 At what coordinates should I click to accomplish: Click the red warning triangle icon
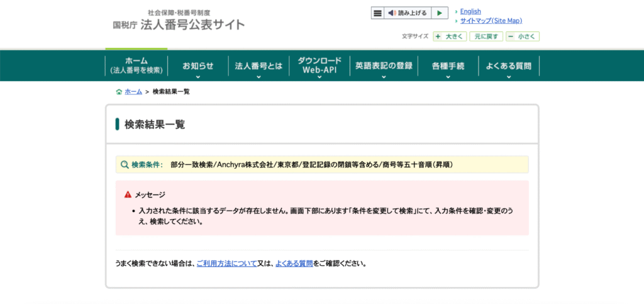[128, 194]
